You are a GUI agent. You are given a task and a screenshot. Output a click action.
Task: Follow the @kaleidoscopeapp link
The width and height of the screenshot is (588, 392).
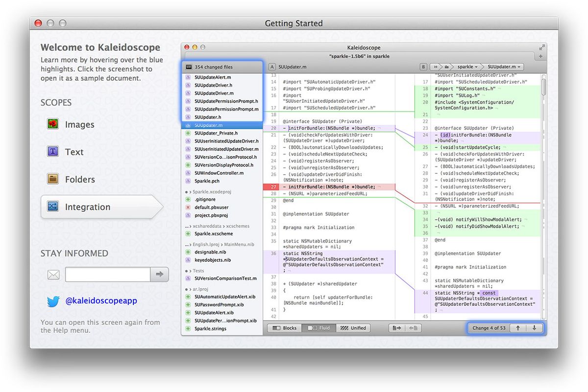coord(101,300)
